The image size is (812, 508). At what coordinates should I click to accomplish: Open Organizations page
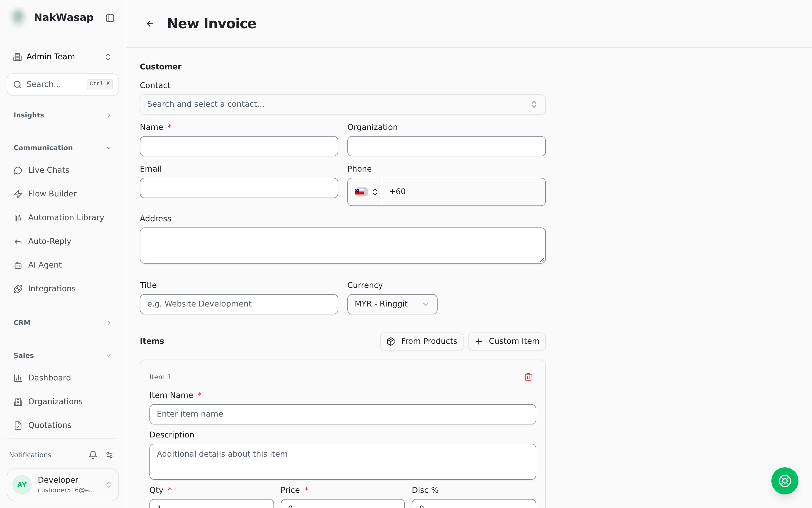pos(63,402)
